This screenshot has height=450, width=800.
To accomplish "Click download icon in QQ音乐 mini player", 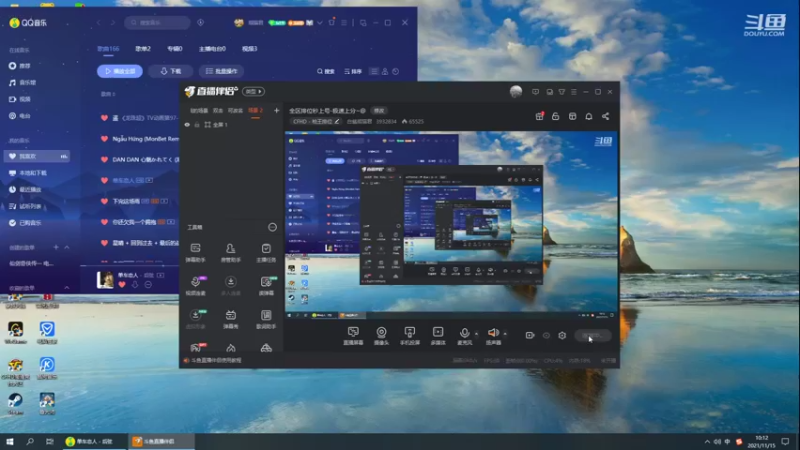I will click(135, 285).
